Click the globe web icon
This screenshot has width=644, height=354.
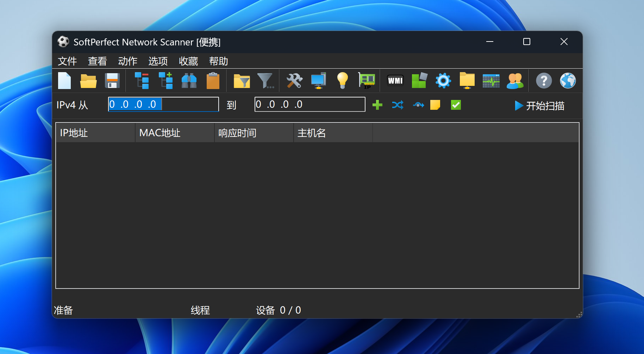coord(568,81)
